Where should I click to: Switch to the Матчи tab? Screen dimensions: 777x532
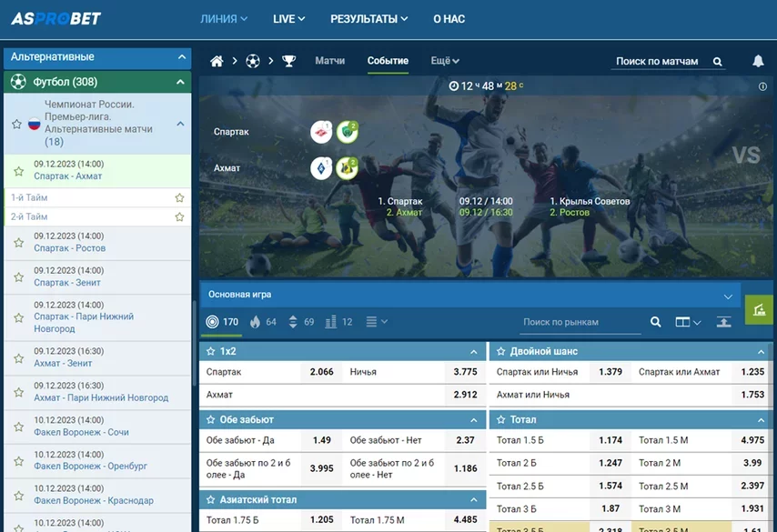point(330,61)
